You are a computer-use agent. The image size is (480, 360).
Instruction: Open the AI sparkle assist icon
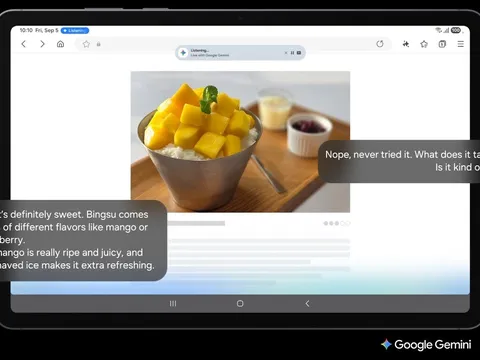coord(406,44)
